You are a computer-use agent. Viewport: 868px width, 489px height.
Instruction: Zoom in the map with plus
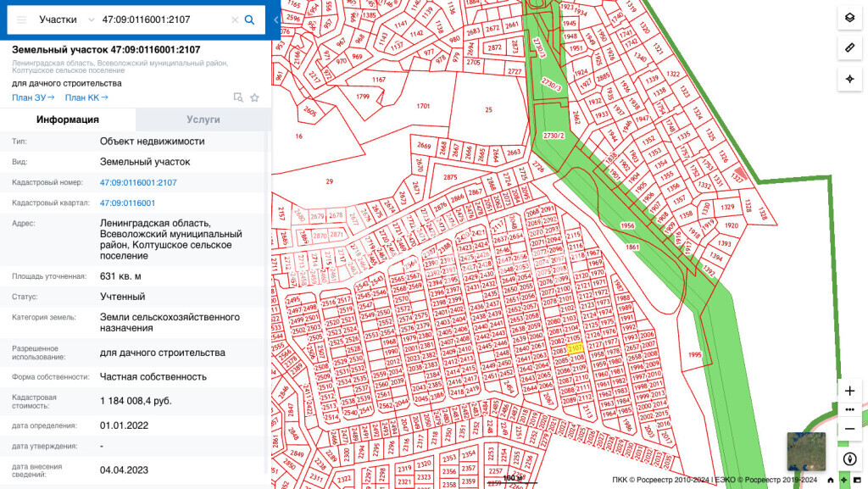[x=849, y=391]
